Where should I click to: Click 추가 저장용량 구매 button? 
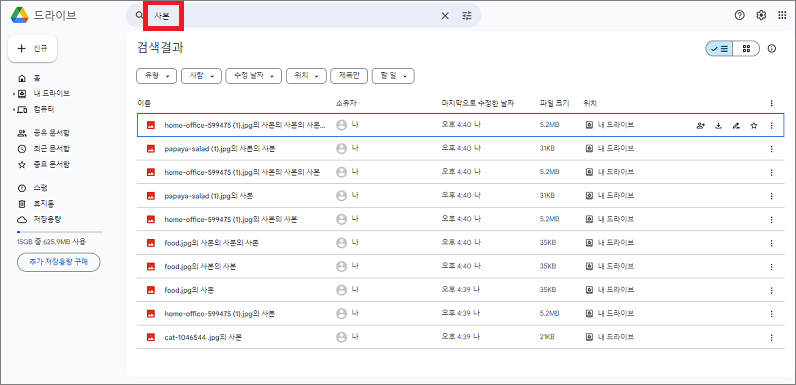coord(58,262)
